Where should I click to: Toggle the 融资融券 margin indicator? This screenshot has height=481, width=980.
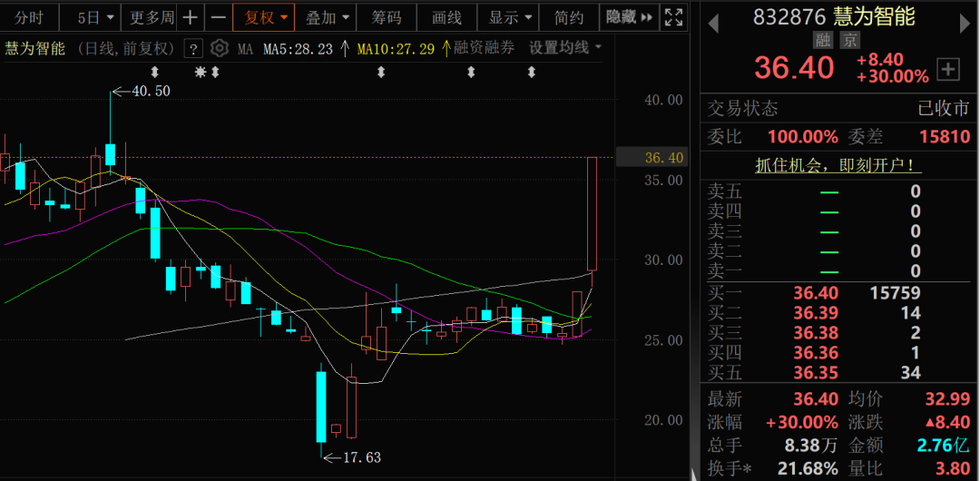(x=484, y=48)
